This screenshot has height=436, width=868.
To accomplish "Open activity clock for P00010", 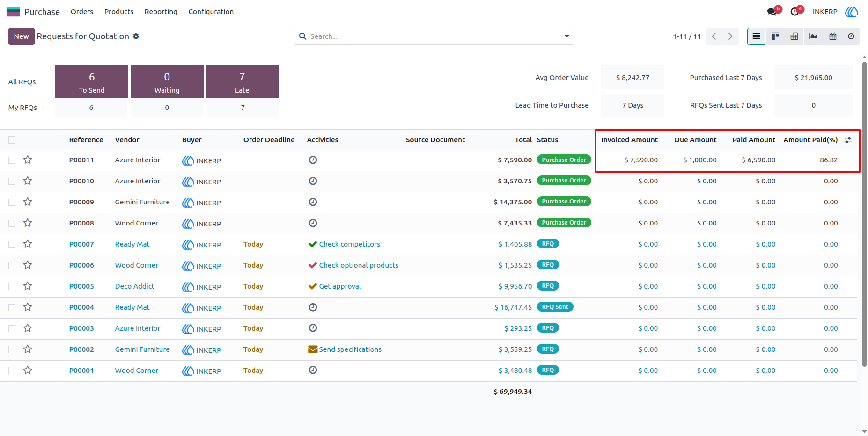I will tap(313, 181).
